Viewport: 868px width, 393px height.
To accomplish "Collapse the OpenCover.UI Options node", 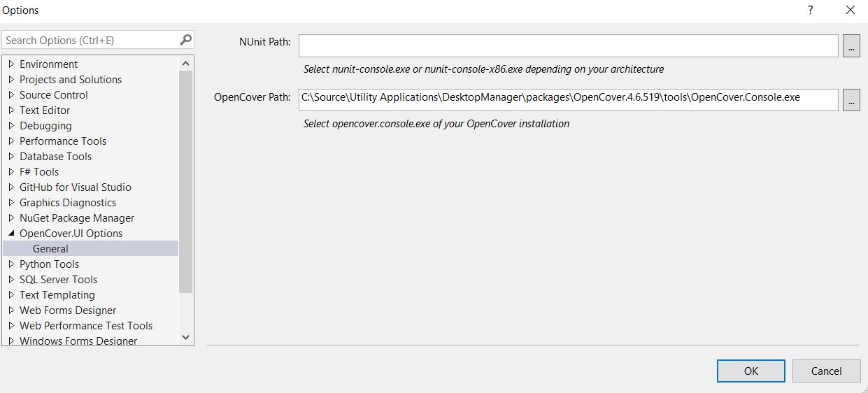I will [x=11, y=234].
